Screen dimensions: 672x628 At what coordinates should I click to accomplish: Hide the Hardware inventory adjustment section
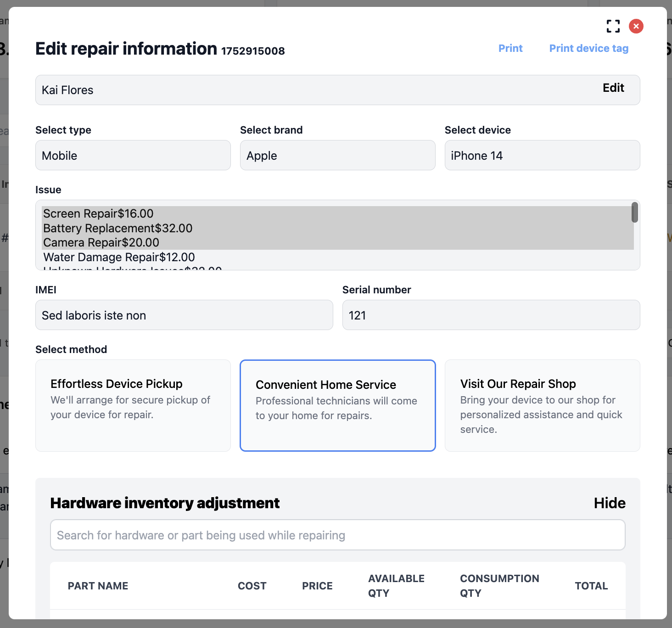click(609, 503)
